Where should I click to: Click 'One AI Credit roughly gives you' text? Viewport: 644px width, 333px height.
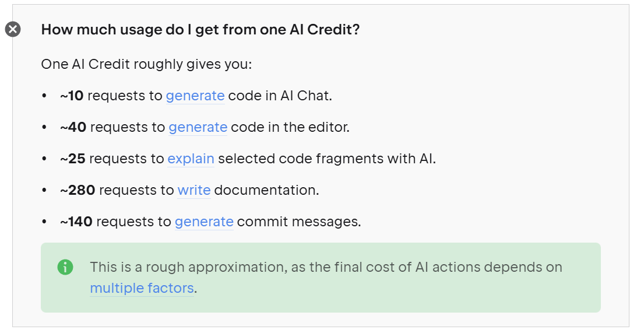146,64
